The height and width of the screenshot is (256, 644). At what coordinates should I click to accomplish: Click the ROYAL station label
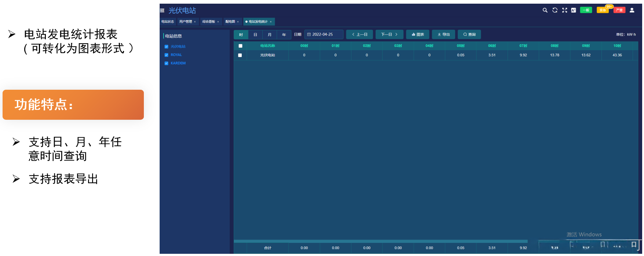pos(176,55)
